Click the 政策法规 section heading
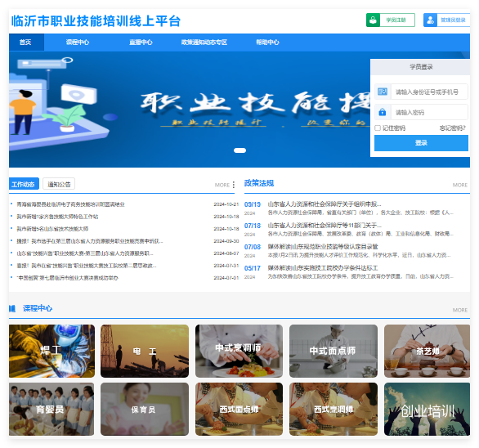Viewport: 479px width, 448px height. pos(259,183)
